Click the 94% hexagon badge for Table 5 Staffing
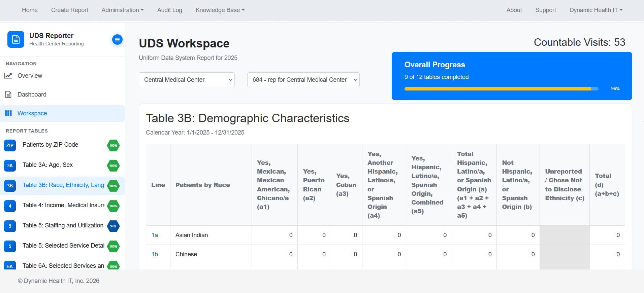The height and width of the screenshot is (293, 644). 113,226
